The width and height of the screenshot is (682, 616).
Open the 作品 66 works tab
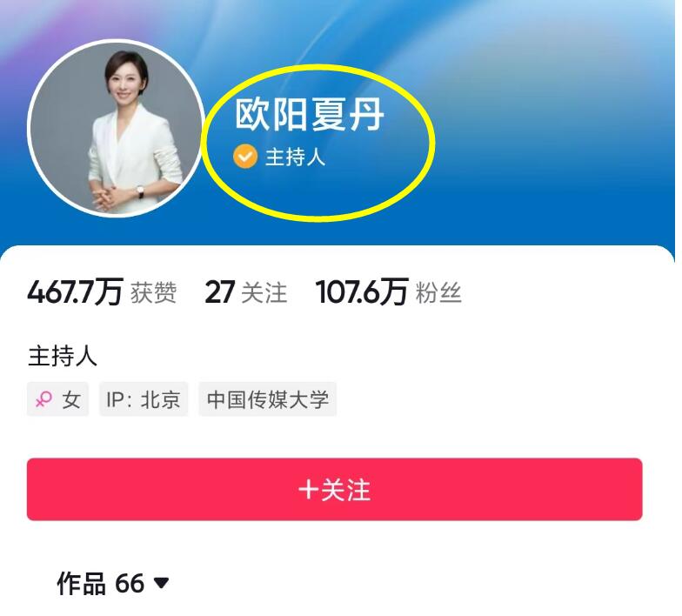(113, 583)
